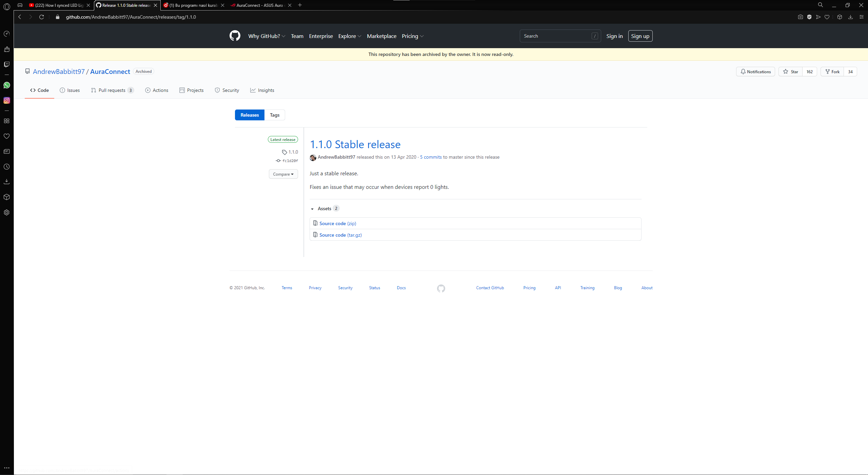
Task: Take a snapshot with camera icon
Action: point(801,17)
